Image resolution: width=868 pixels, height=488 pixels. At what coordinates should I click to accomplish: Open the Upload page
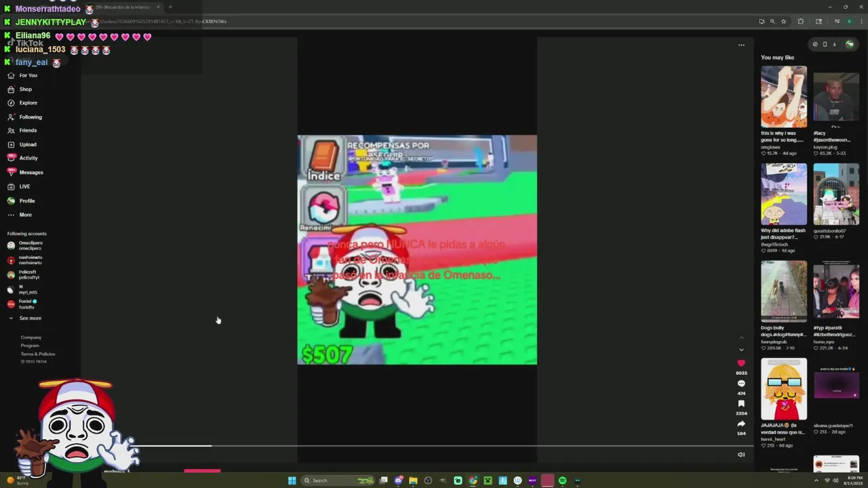(x=22, y=144)
